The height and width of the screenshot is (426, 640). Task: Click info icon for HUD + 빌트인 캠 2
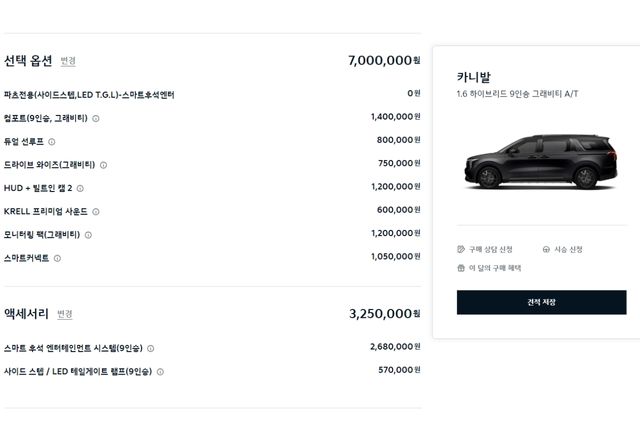(80, 188)
